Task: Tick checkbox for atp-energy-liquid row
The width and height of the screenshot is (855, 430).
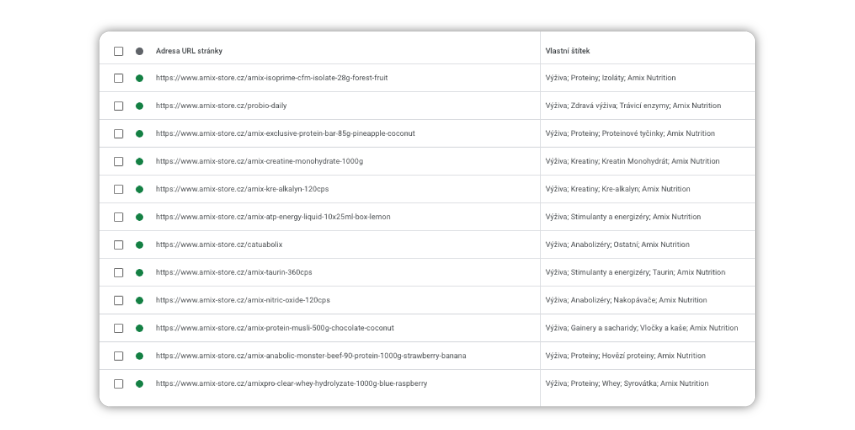Action: click(x=118, y=217)
